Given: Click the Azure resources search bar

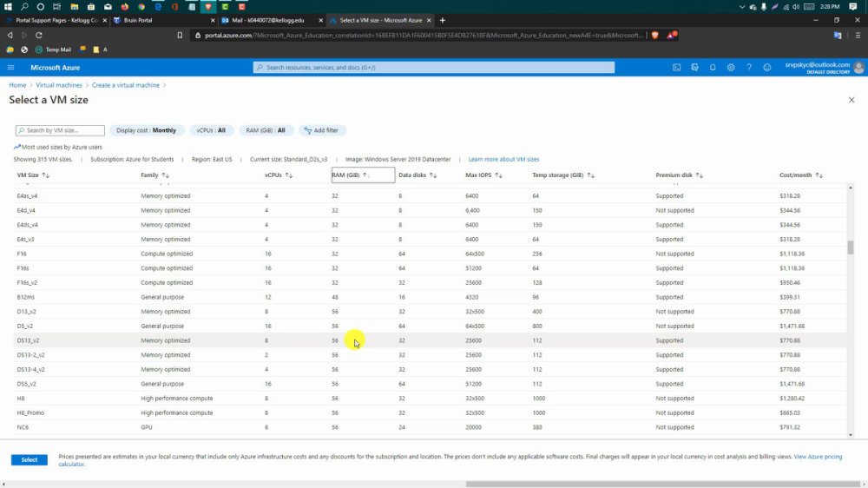Looking at the screenshot, I should 434,68.
